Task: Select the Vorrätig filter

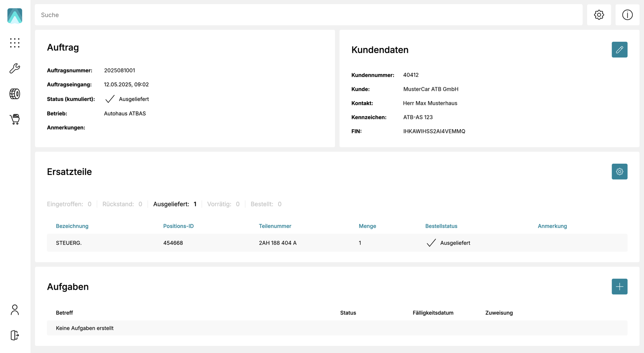Action: tap(223, 204)
